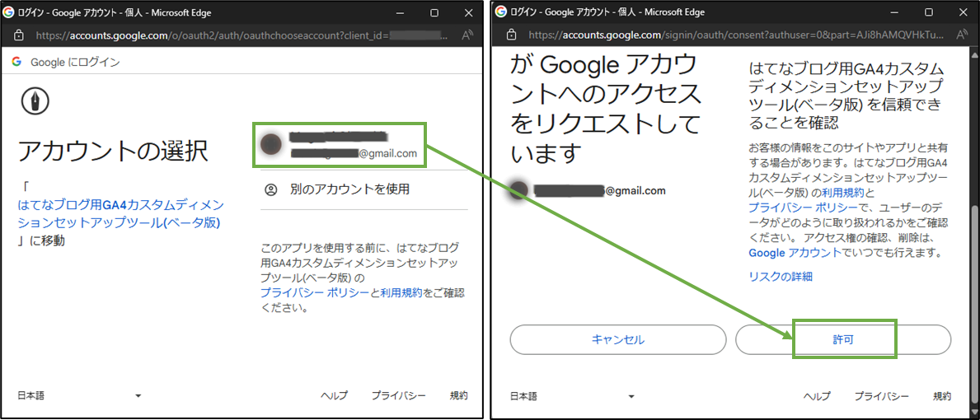Click the lock icon in right window address bar
This screenshot has width=980, height=420.
513,35
